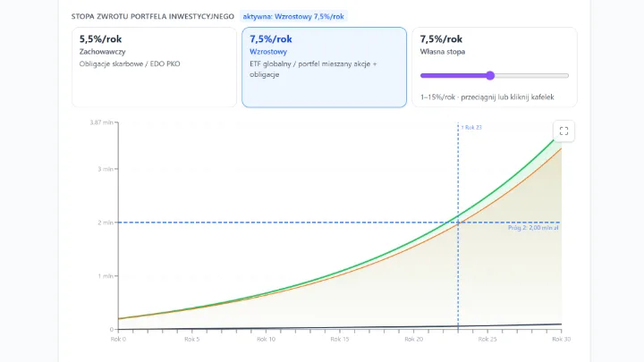Click the 'ETF globalny / portfel mieszany' description
Image resolution: width=644 pixels, height=362 pixels.
click(x=313, y=69)
